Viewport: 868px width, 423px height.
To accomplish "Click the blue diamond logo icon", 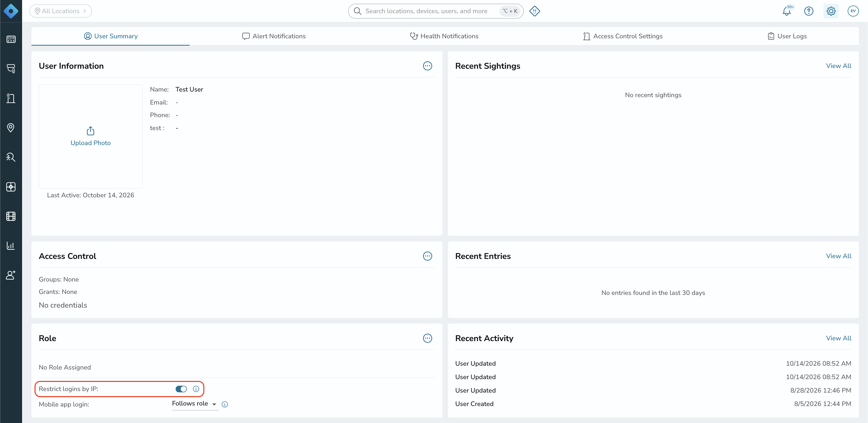I will click(11, 11).
